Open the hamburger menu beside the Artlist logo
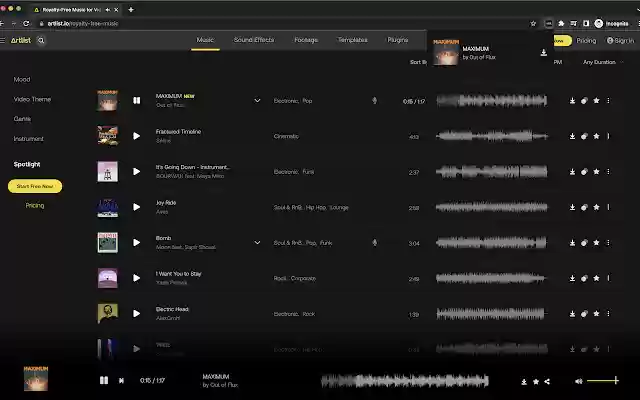Image resolution: width=640 pixels, height=400 pixels. point(2,40)
